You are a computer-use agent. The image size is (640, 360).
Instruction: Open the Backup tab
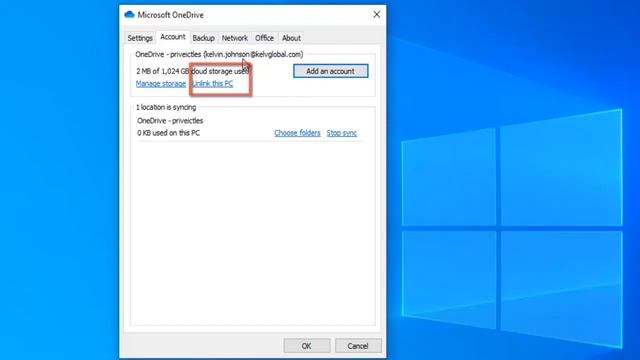pyautogui.click(x=203, y=38)
